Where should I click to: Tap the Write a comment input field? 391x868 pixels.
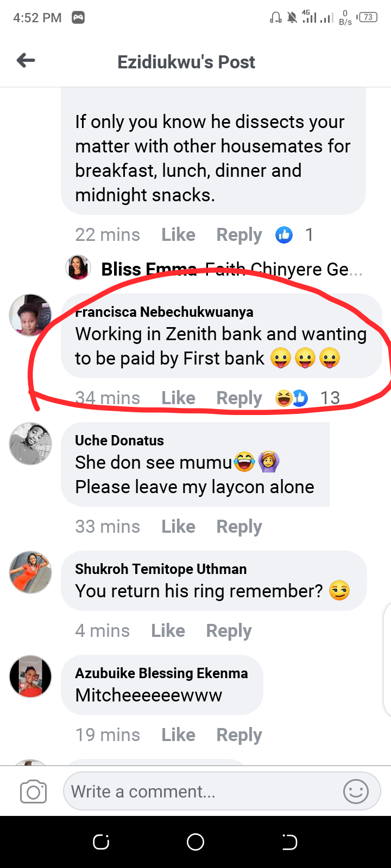pyautogui.click(x=206, y=791)
